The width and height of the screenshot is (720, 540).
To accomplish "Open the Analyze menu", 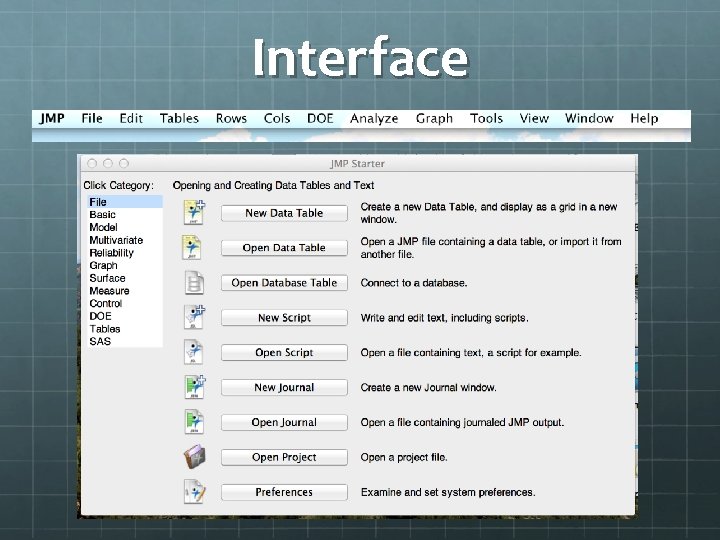I will (x=374, y=118).
